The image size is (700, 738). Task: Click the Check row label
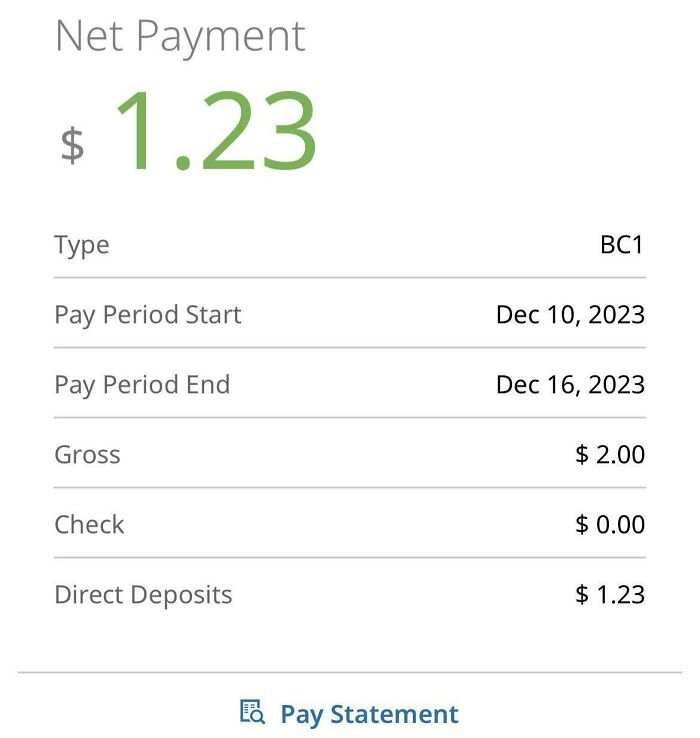point(89,525)
